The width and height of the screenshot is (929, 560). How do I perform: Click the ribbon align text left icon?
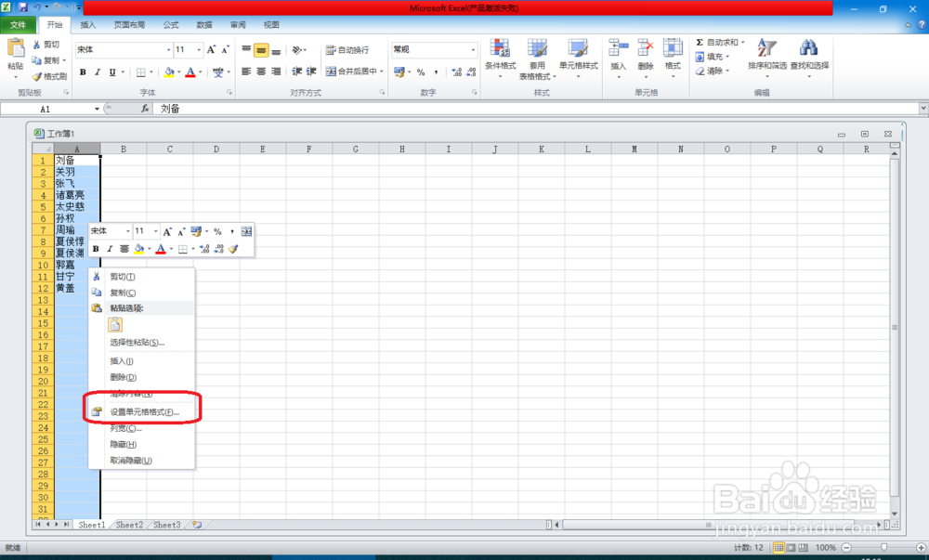click(246, 72)
